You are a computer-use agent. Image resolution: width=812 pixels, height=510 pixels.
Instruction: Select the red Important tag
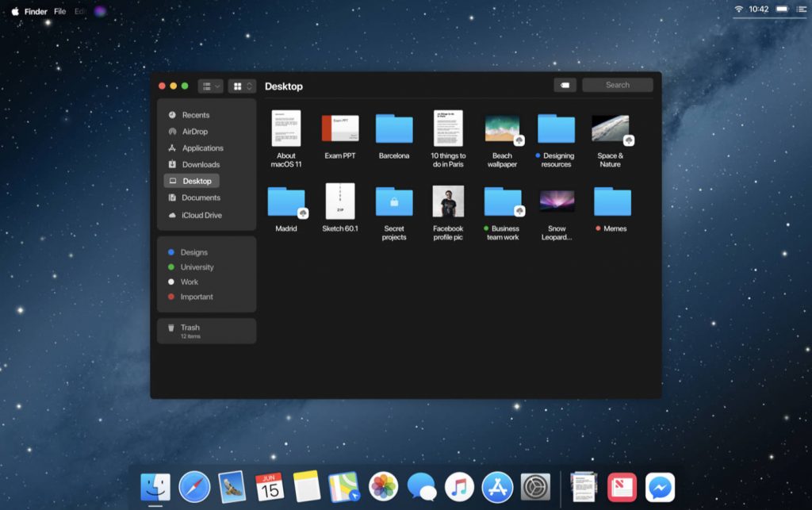click(196, 297)
